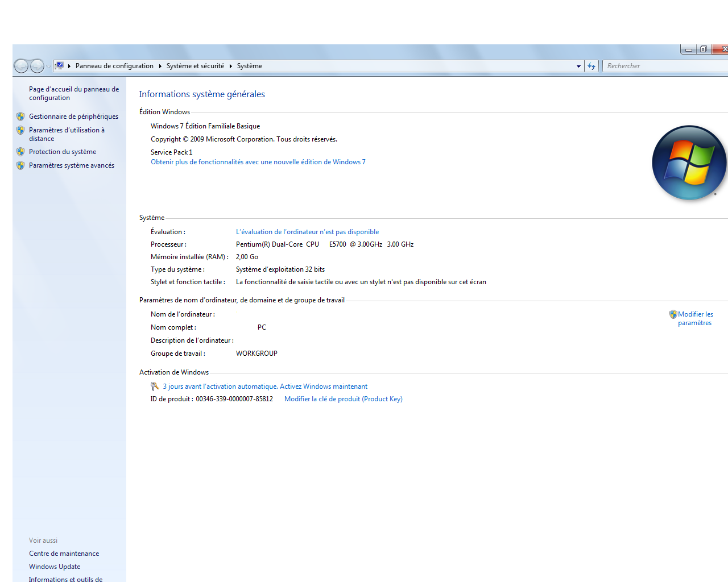The height and width of the screenshot is (582, 728).
Task: Click the Service Pack 1 text
Action: click(x=172, y=152)
